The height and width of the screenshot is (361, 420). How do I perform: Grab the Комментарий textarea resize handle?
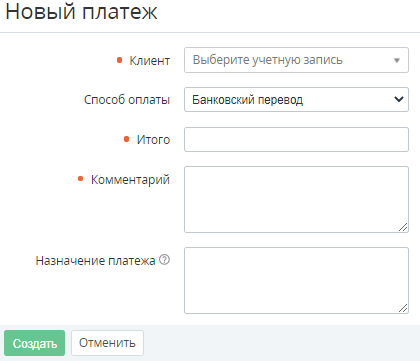click(x=403, y=227)
